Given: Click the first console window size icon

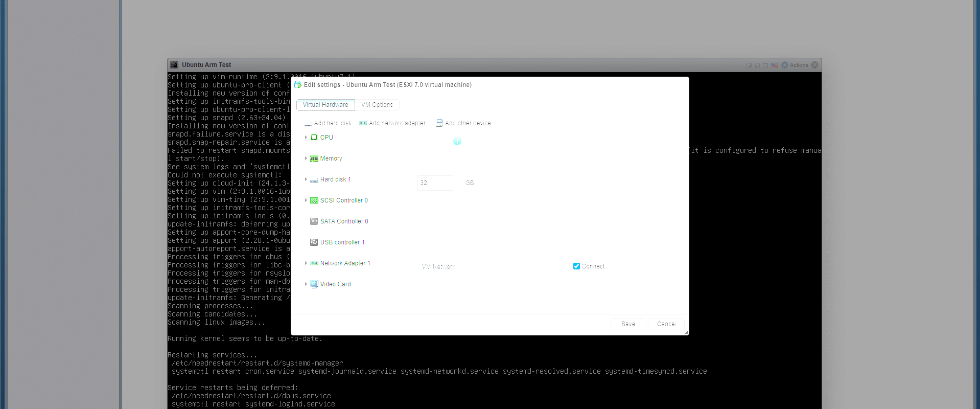Looking at the screenshot, I should click(749, 65).
